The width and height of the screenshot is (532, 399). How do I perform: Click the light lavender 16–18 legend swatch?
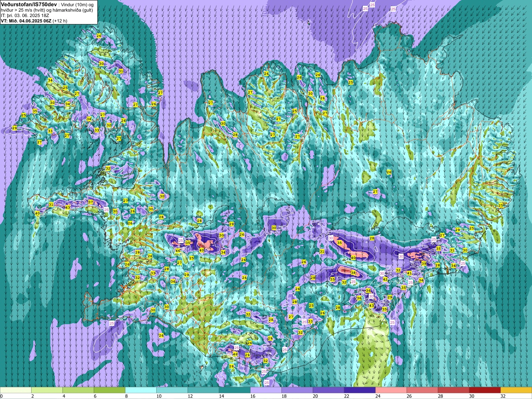coord(266,390)
